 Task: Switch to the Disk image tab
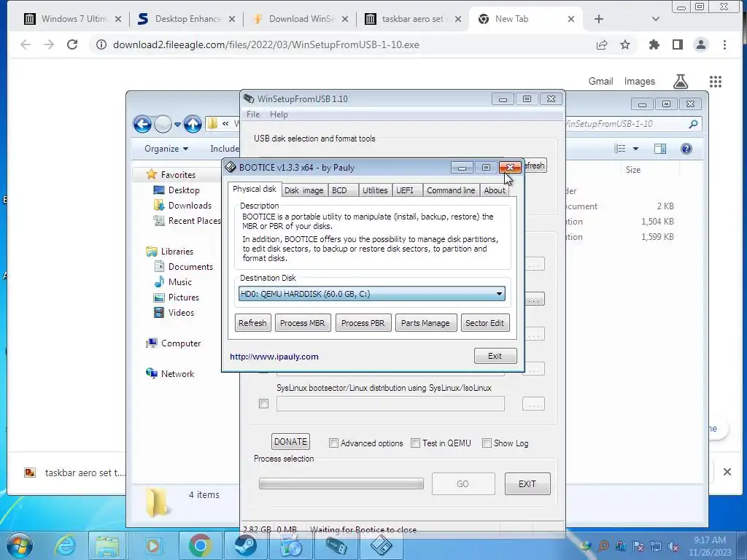(304, 190)
